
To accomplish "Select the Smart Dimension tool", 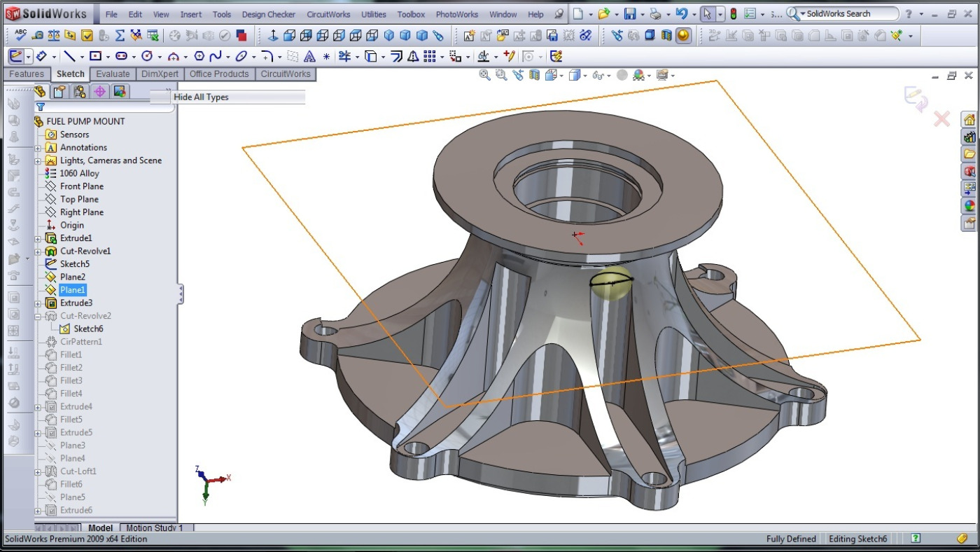I will click(41, 56).
